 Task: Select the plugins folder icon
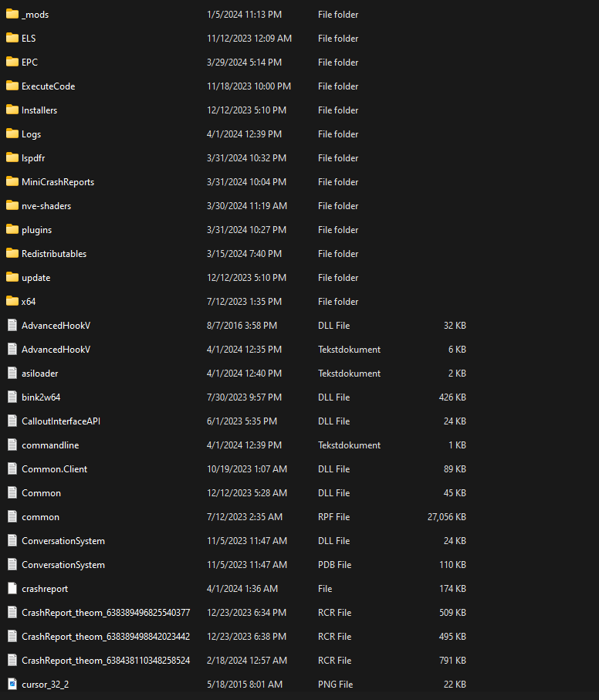tap(12, 229)
